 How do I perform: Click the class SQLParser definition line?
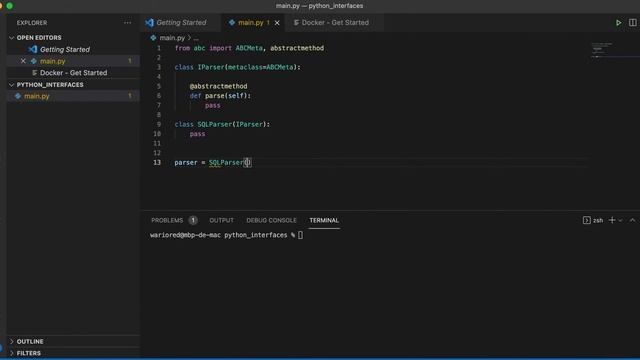(222, 124)
